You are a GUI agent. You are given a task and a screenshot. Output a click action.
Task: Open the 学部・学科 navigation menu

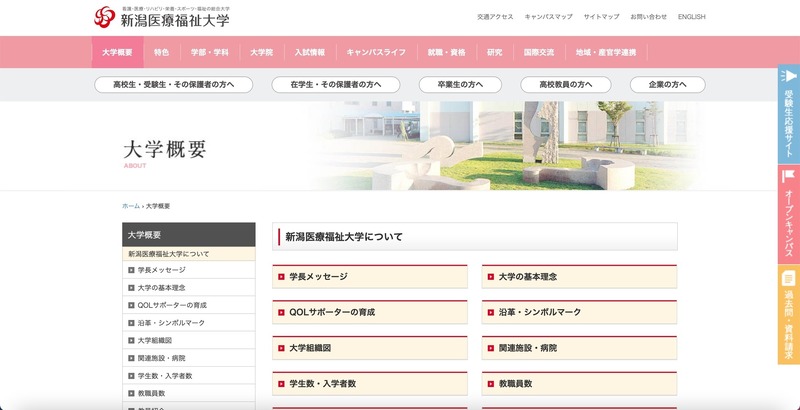[207, 52]
